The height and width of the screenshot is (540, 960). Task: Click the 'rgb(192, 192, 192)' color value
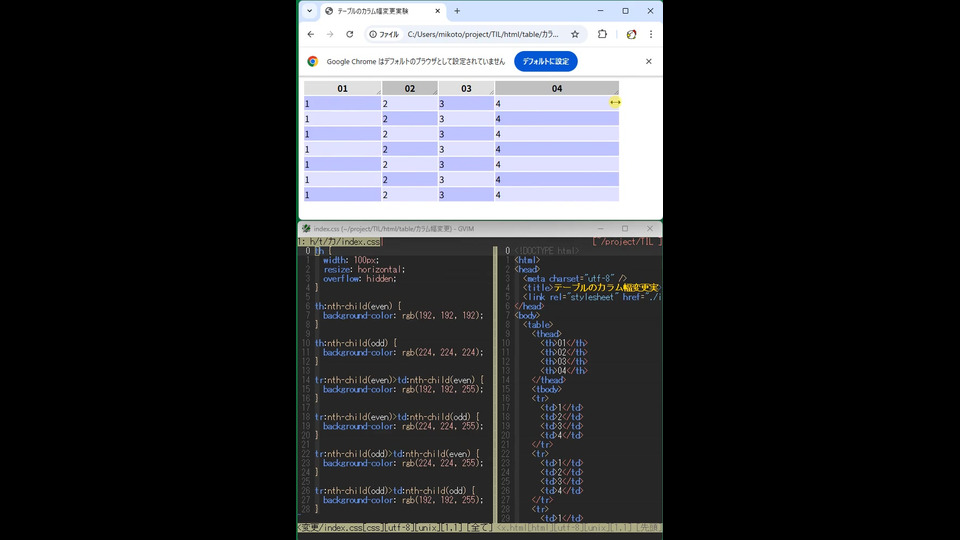(x=442, y=315)
